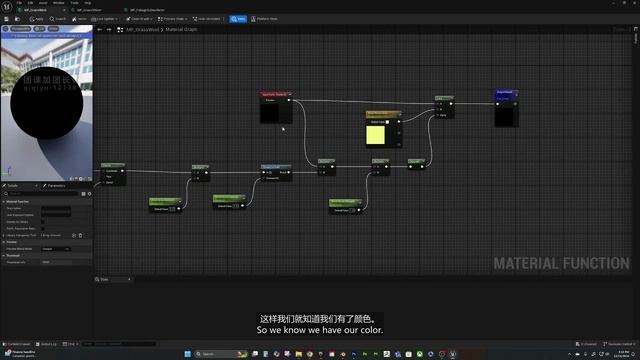Select the Stats panel tab below graph
This screenshot has width=640, height=360.
pyautogui.click(x=112, y=280)
